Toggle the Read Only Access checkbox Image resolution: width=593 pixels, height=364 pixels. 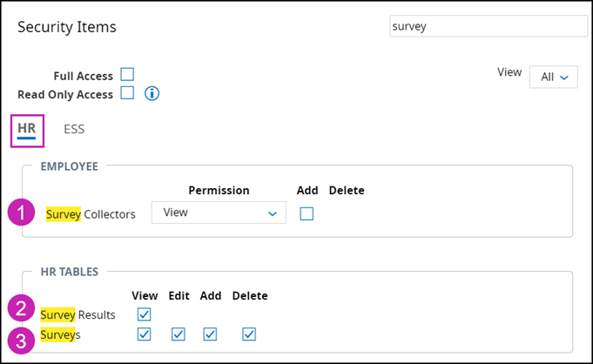coord(127,93)
